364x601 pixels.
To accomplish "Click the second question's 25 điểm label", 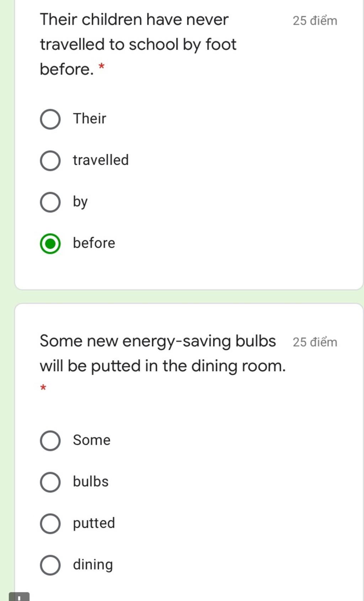I will (x=315, y=342).
